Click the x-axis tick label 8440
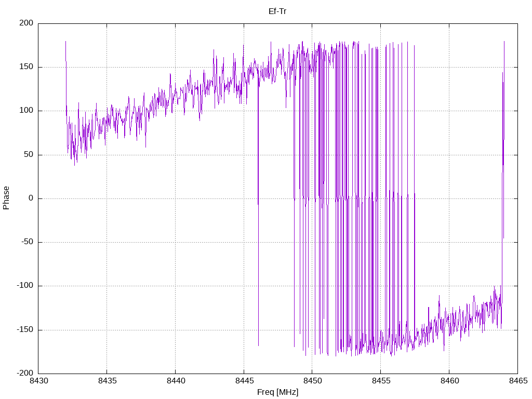Viewport: 532px width, 399px height. pos(176,381)
